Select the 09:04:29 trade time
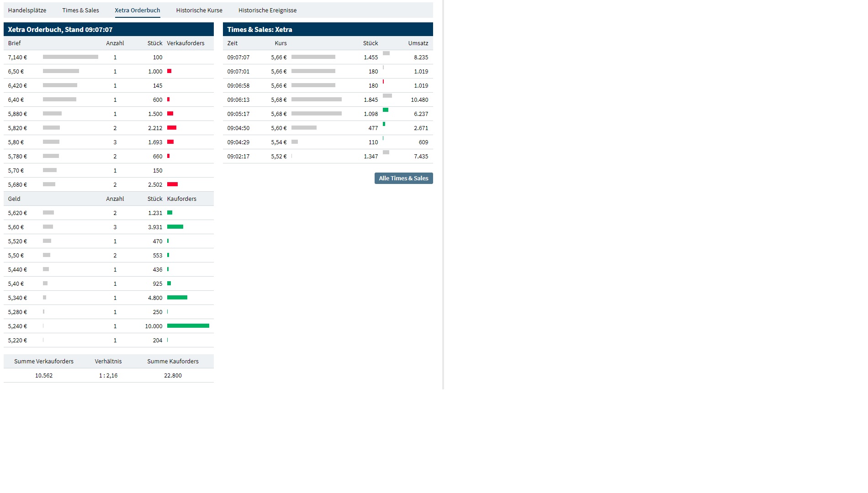 point(238,142)
